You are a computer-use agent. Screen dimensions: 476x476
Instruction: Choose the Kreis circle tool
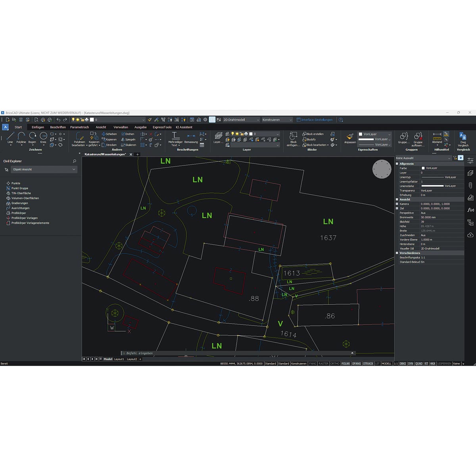coord(43,137)
